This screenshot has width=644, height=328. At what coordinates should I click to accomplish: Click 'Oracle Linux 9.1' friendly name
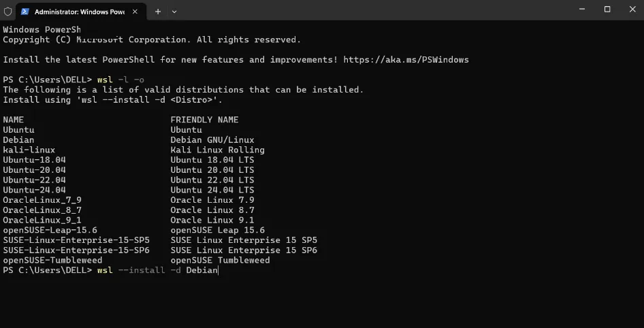pos(212,220)
